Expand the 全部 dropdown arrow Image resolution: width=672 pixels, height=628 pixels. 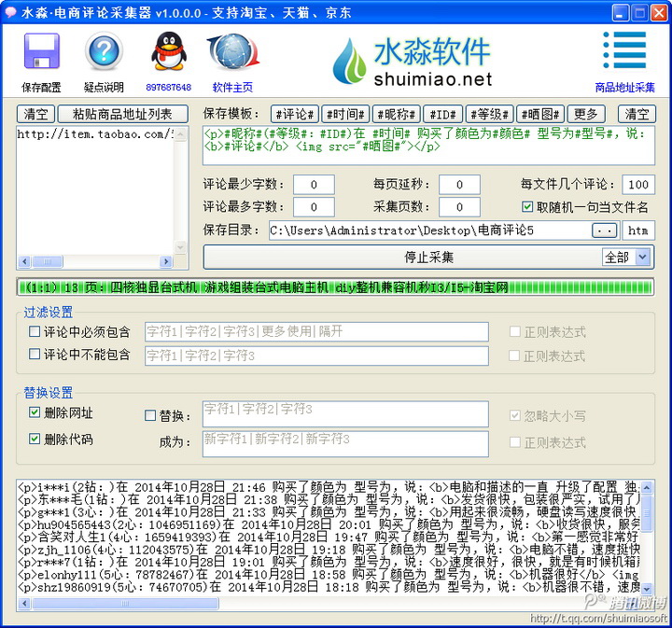point(642,257)
